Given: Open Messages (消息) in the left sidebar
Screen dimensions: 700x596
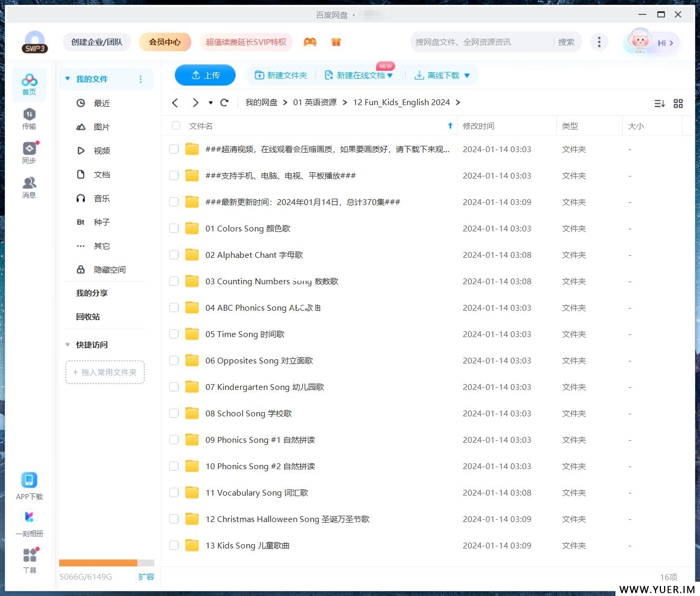Looking at the screenshot, I should (29, 183).
